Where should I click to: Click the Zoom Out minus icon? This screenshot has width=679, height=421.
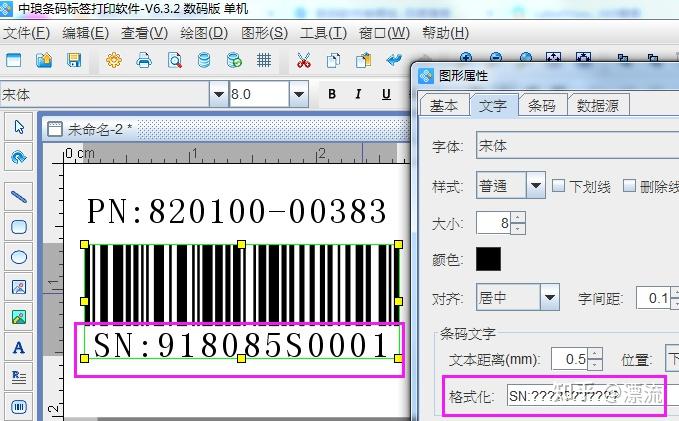496,57
